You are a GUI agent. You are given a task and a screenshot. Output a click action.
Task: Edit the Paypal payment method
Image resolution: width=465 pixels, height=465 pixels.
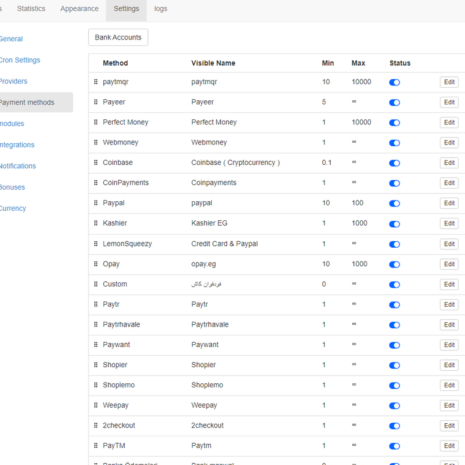click(449, 203)
